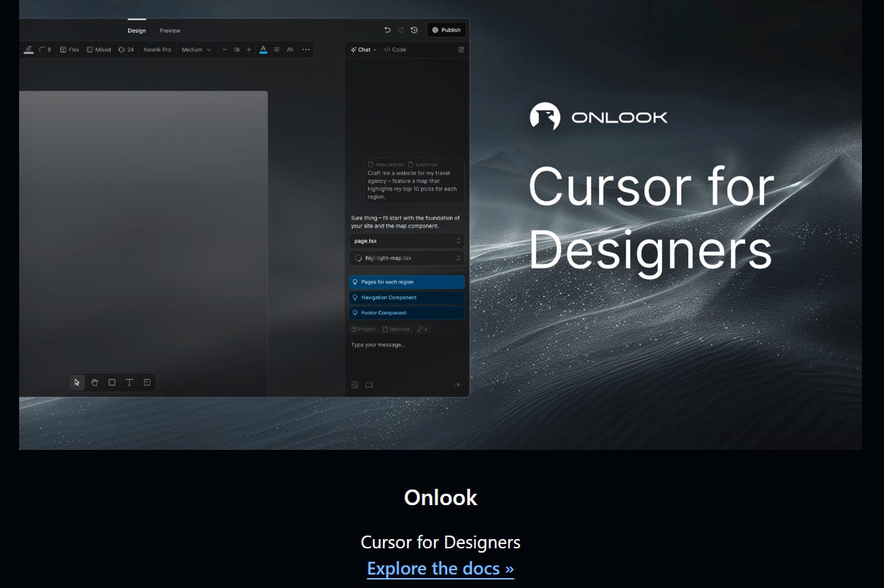Open the more options ellipsis in toolbar
The height and width of the screenshot is (588, 884).
[x=306, y=50]
